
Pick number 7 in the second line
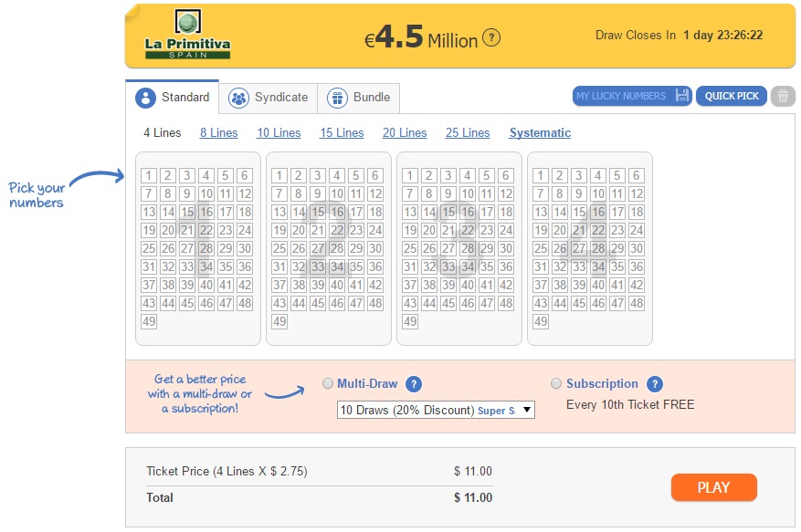coord(279,194)
